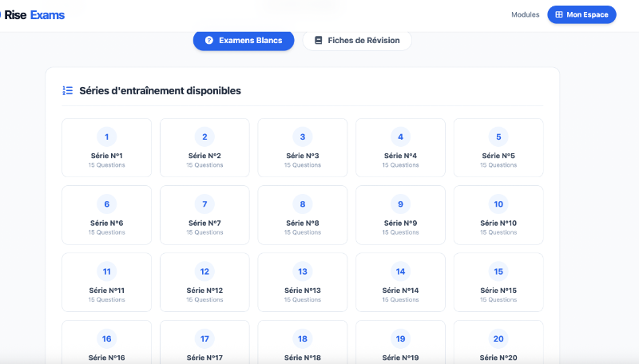This screenshot has height=364, width=639.
Task: Click the number 13 circle badge
Action: click(302, 271)
